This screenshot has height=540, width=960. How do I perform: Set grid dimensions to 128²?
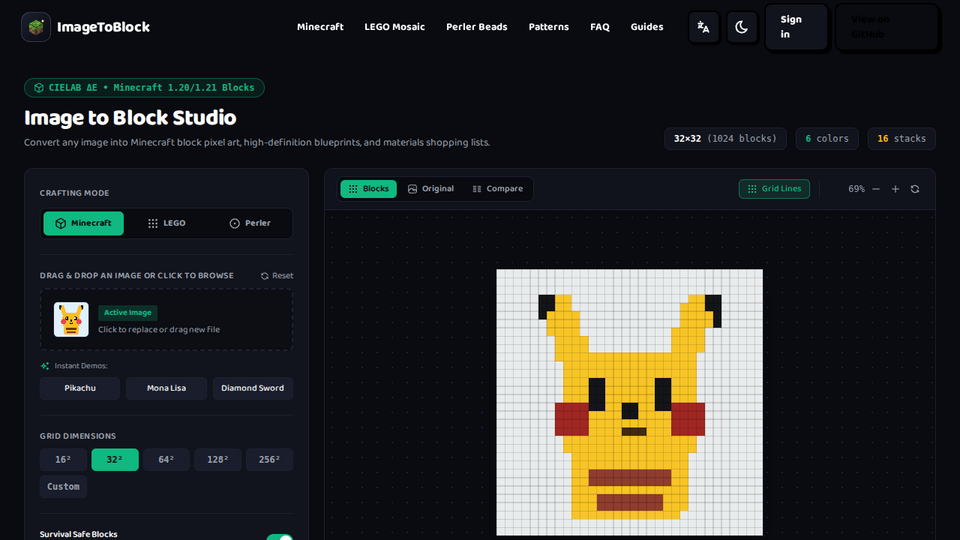(x=217, y=460)
